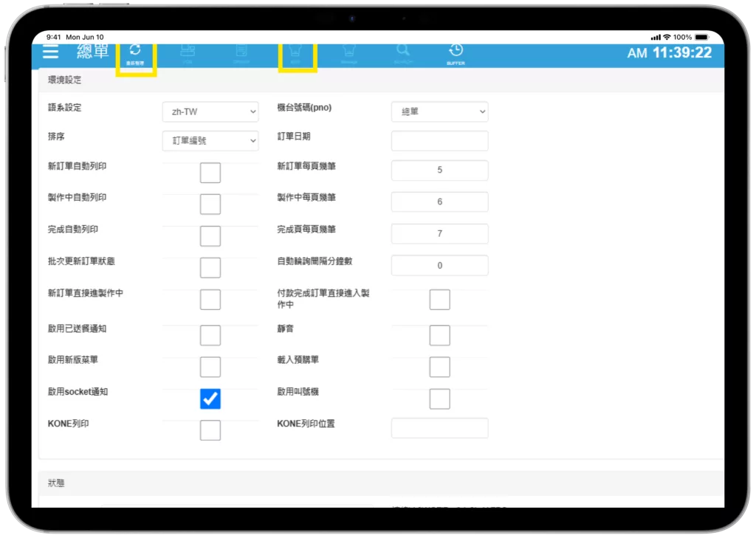This screenshot has width=756, height=538.
Task: Open the 語系設定 zh-TW dropdown
Action: pyautogui.click(x=210, y=112)
